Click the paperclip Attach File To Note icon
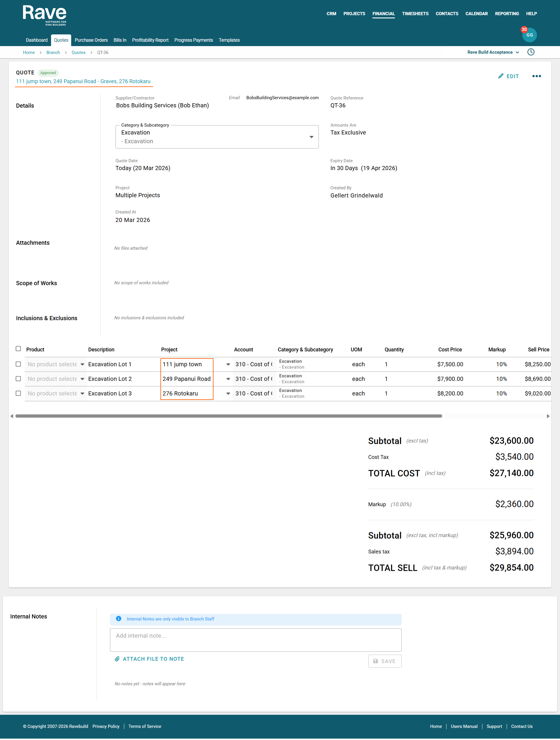 click(x=117, y=659)
